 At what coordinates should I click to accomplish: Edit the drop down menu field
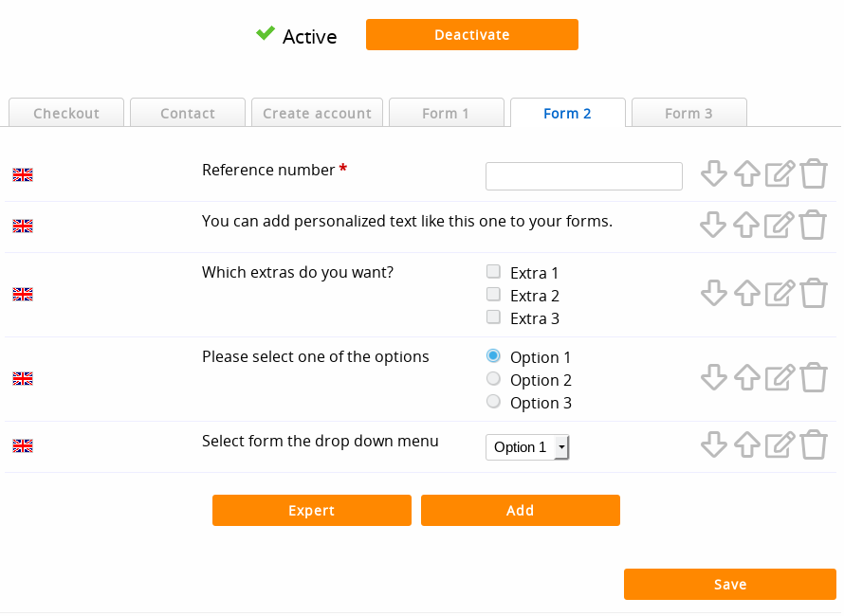780,444
